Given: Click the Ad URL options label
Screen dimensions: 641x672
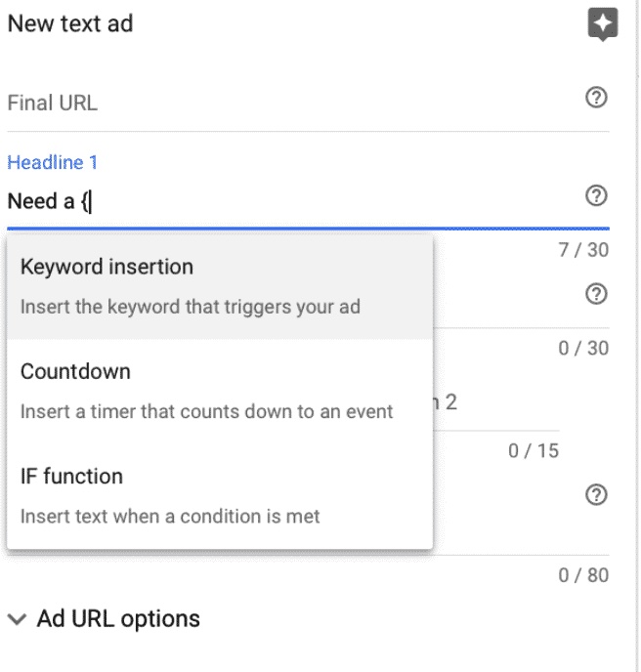Looking at the screenshot, I should coord(118,619).
